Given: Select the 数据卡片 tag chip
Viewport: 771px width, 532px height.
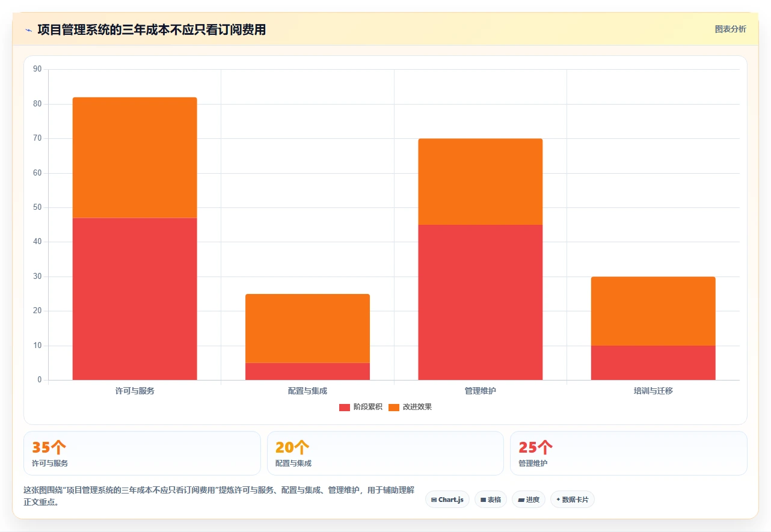Looking at the screenshot, I should click(573, 500).
